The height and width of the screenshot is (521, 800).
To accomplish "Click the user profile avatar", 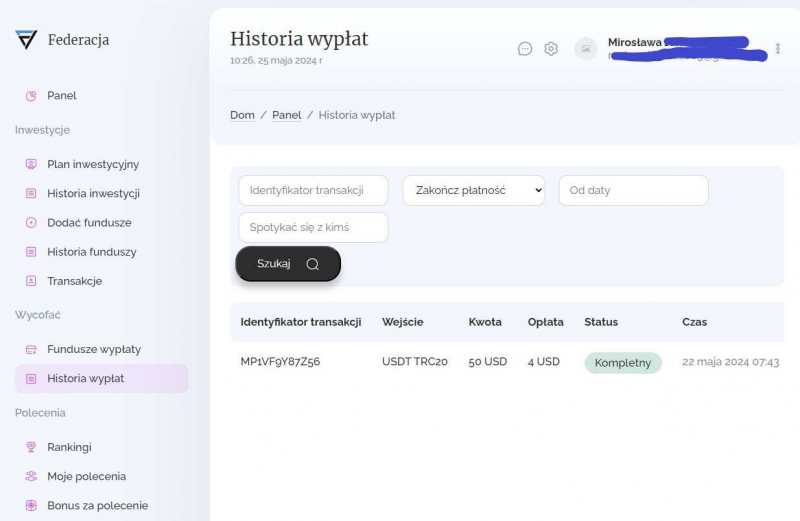I will point(586,48).
